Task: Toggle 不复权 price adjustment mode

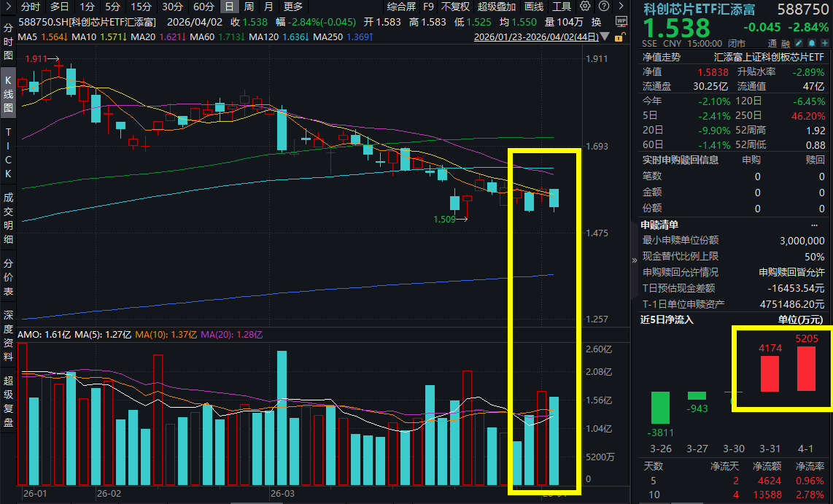Action: [x=455, y=7]
